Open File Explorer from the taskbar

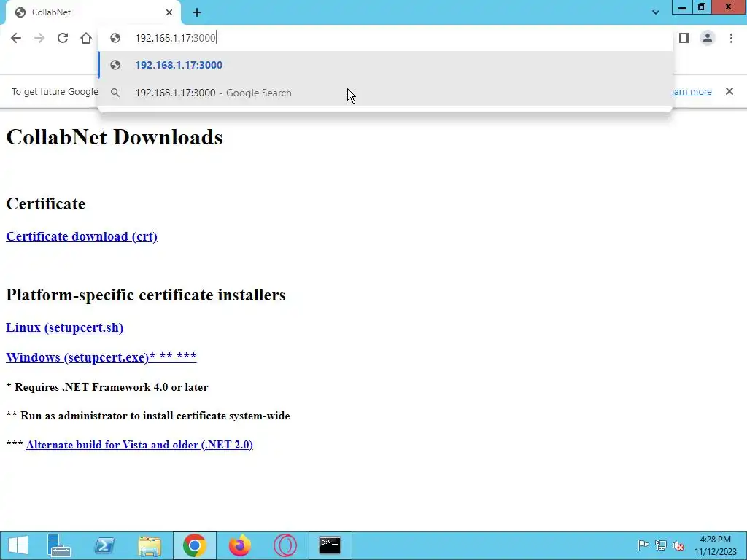(x=150, y=545)
